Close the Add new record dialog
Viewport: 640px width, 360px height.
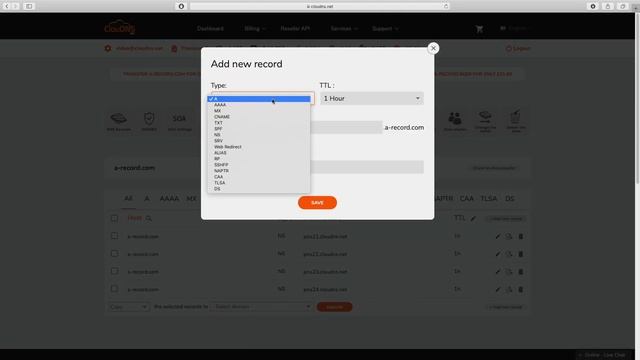point(433,48)
